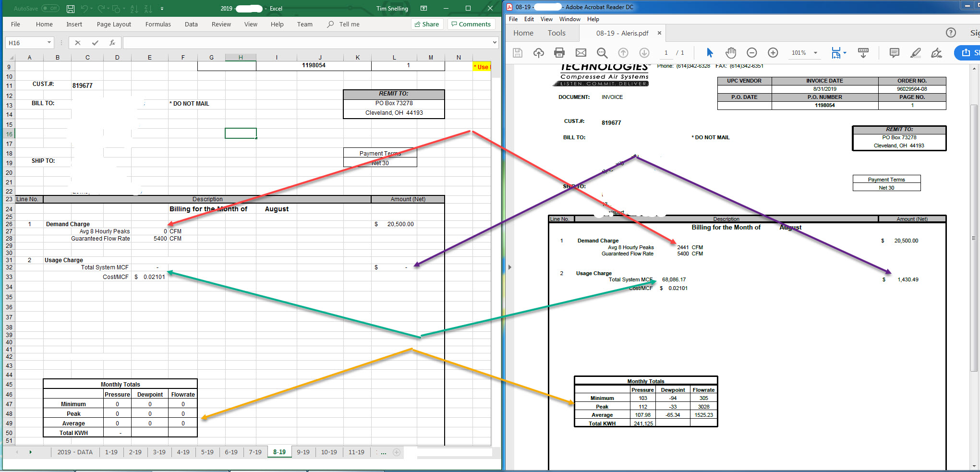This screenshot has height=472, width=980.
Task: Click the Undo icon in Excel
Action: pyautogui.click(x=85, y=9)
